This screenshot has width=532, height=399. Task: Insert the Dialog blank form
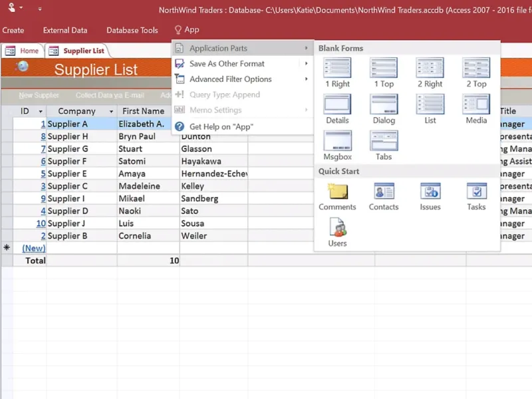click(x=384, y=109)
